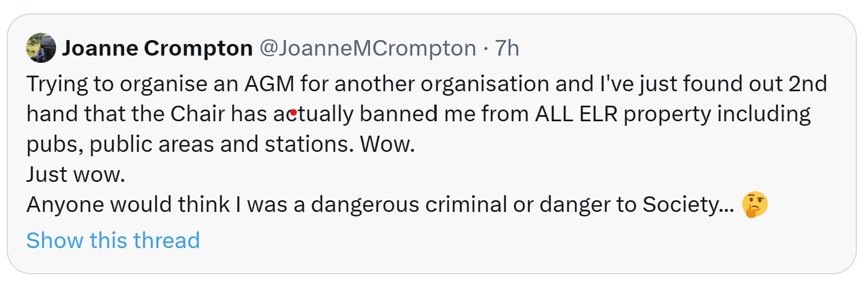The image size is (868, 287).
Task: Open the Joanne Crompton display name
Action: pyautogui.click(x=157, y=49)
